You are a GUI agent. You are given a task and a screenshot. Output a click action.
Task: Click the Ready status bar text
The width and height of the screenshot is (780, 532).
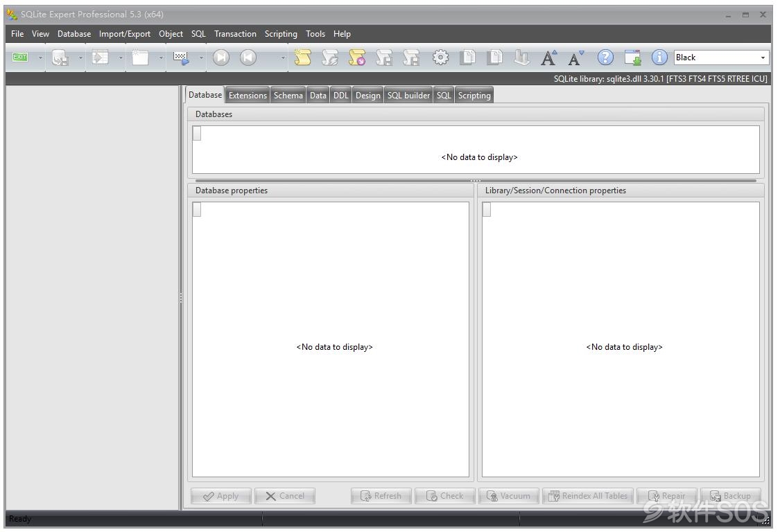(20, 519)
